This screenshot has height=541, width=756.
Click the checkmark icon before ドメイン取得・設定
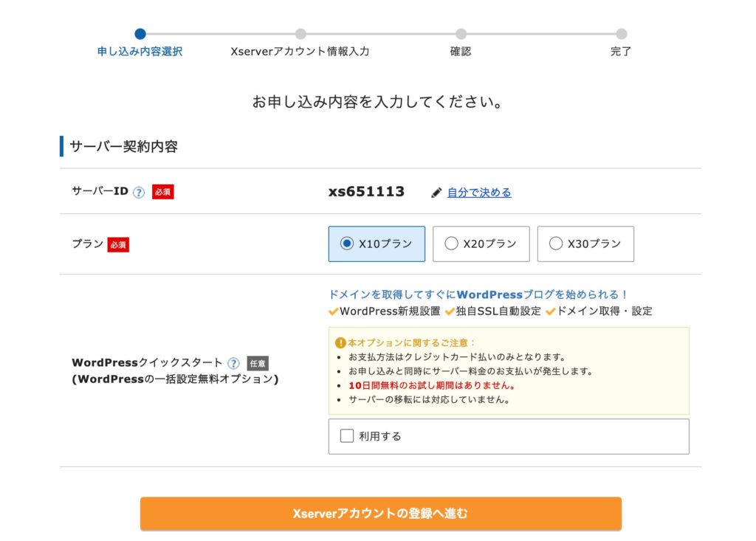click(551, 311)
